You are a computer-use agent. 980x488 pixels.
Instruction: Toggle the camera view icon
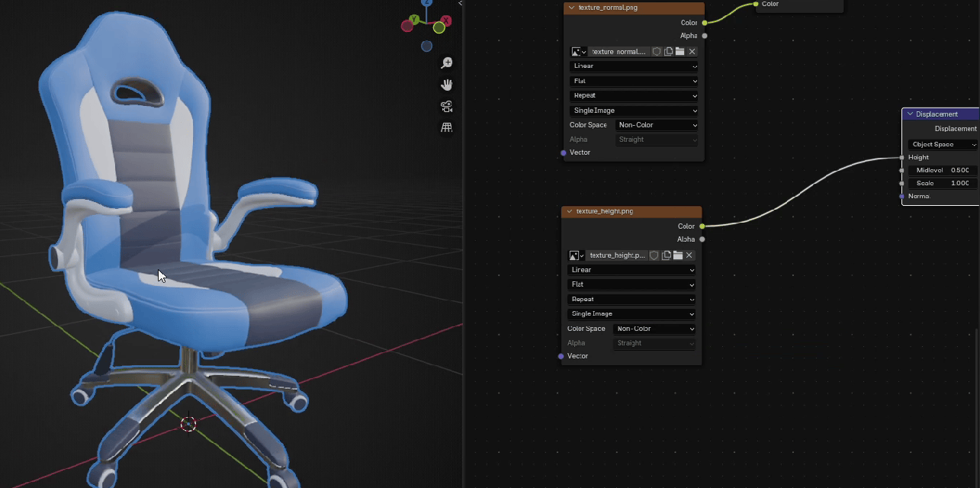pyautogui.click(x=447, y=106)
